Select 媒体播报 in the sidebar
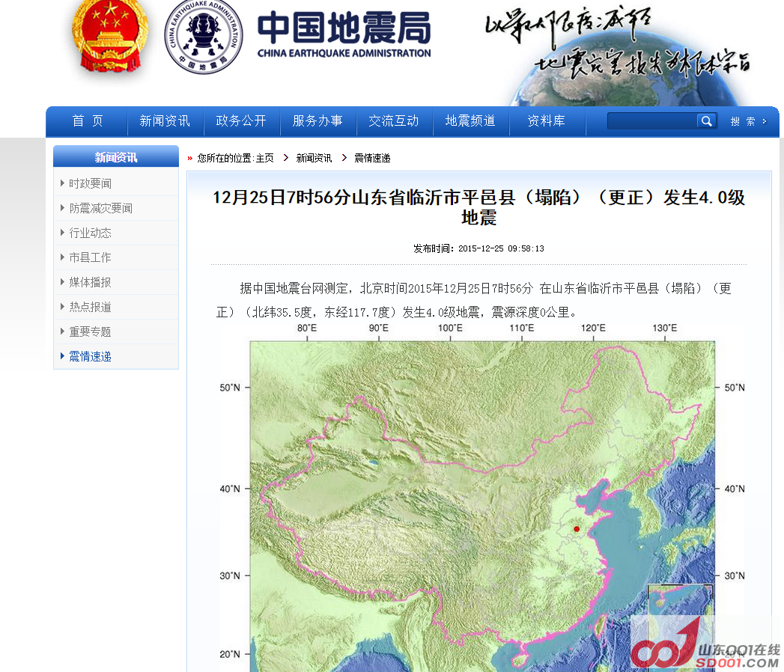 pos(90,282)
